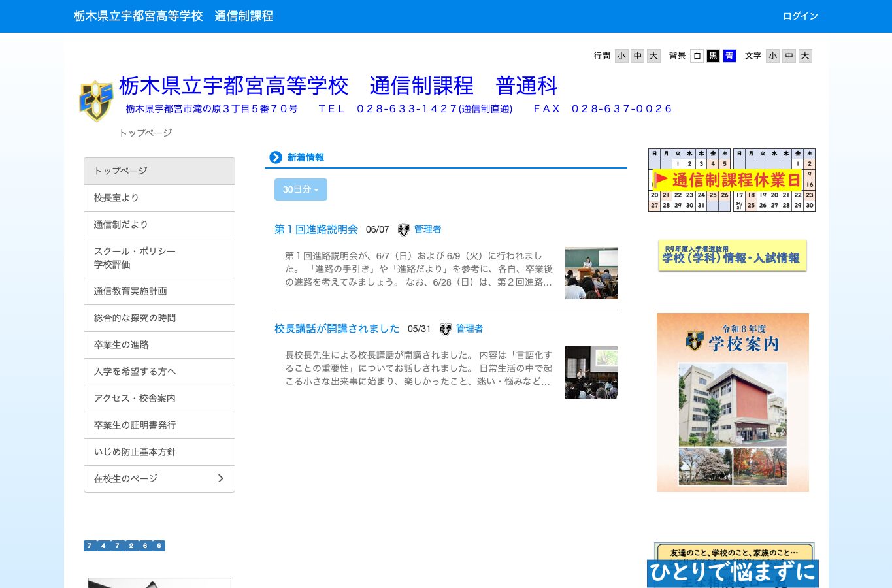Open article 第１回進路説明会
Image resolution: width=892 pixels, height=588 pixels.
[316, 229]
